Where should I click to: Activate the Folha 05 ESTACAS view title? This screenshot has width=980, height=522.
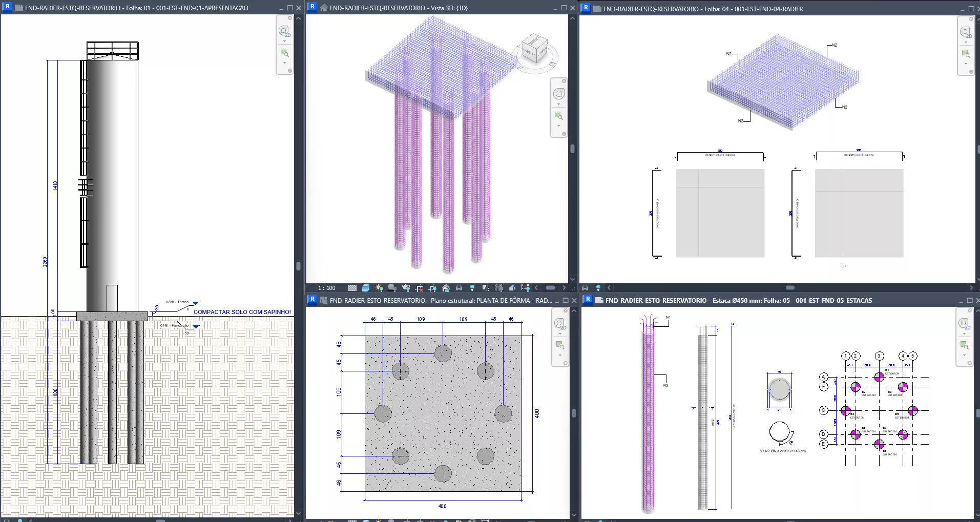click(x=738, y=301)
